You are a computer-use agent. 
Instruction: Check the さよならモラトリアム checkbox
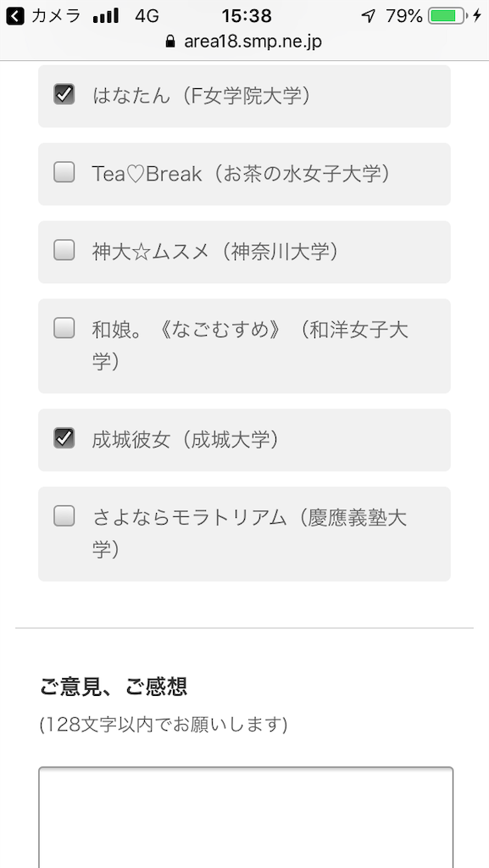coord(64,516)
